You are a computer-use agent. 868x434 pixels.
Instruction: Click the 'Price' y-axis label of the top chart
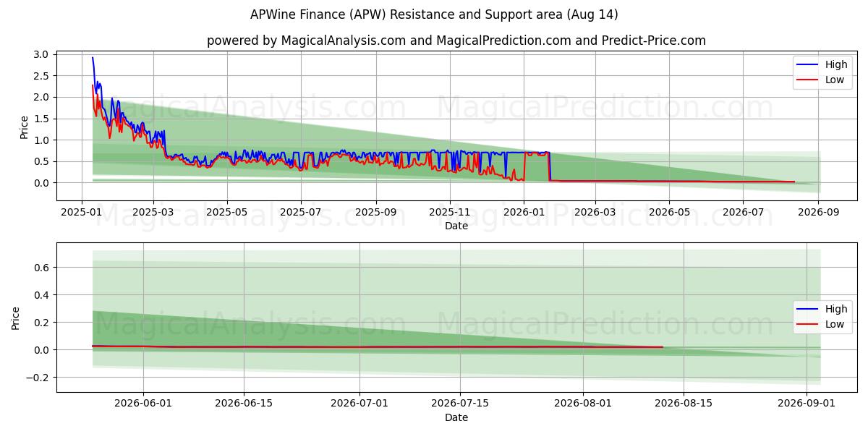(24, 127)
